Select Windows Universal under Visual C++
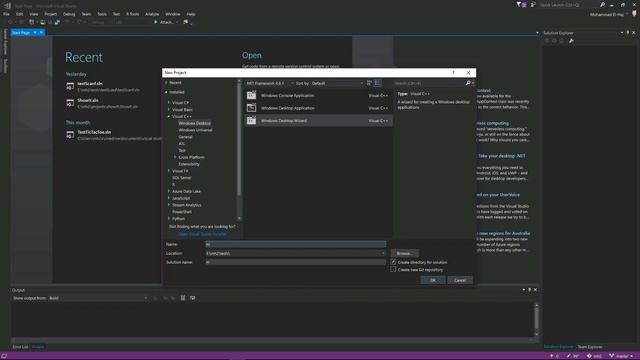The width and height of the screenshot is (640, 360). 195,130
